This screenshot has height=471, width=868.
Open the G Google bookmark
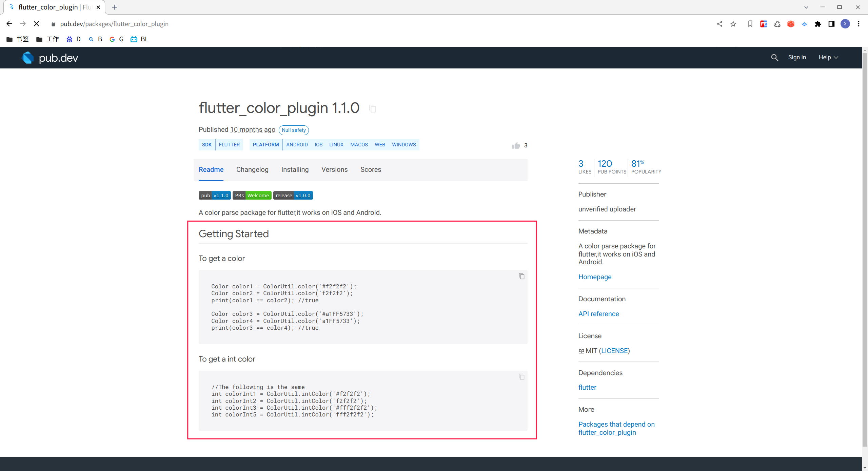point(117,39)
